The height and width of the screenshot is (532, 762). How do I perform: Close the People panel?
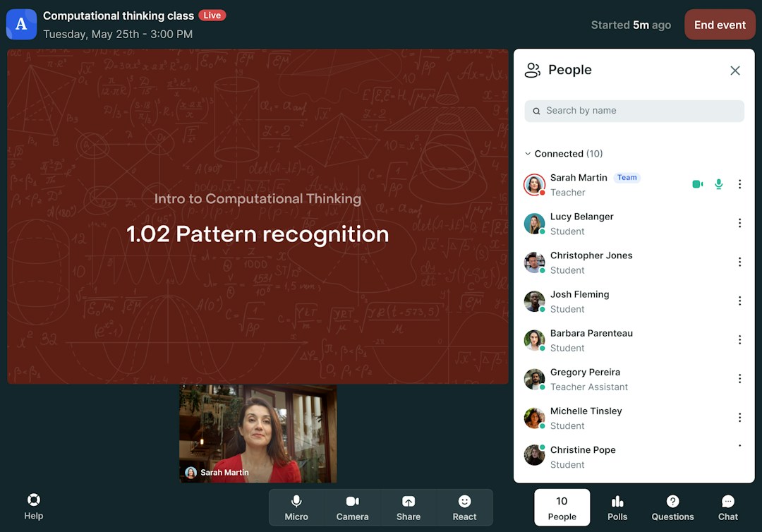tap(734, 71)
